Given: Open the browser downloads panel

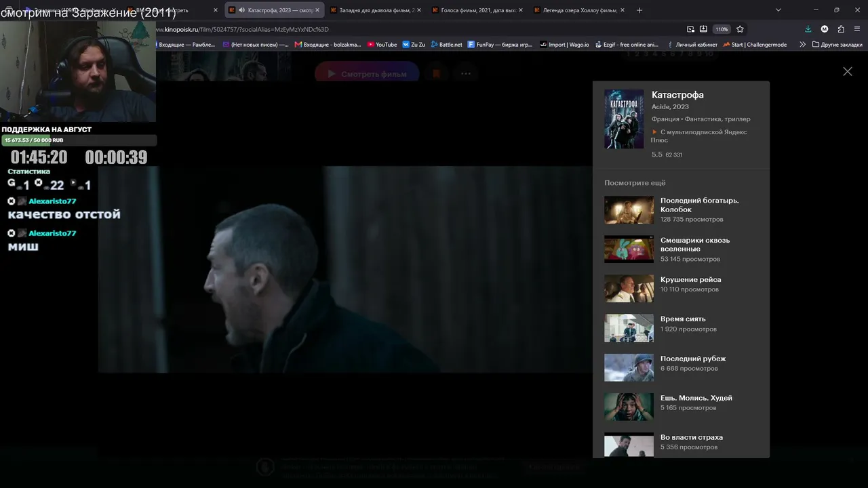Looking at the screenshot, I should coord(808,29).
